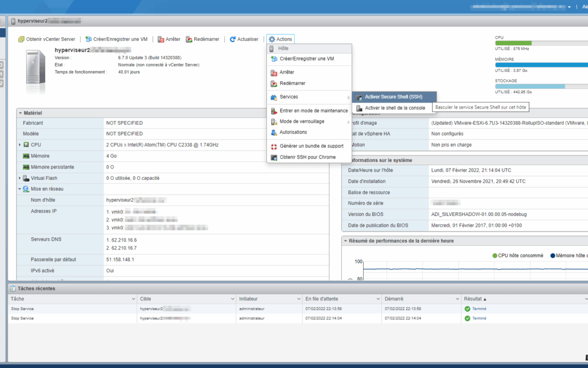
Task: Collapse the Mise en réseau row
Action: tap(20, 189)
